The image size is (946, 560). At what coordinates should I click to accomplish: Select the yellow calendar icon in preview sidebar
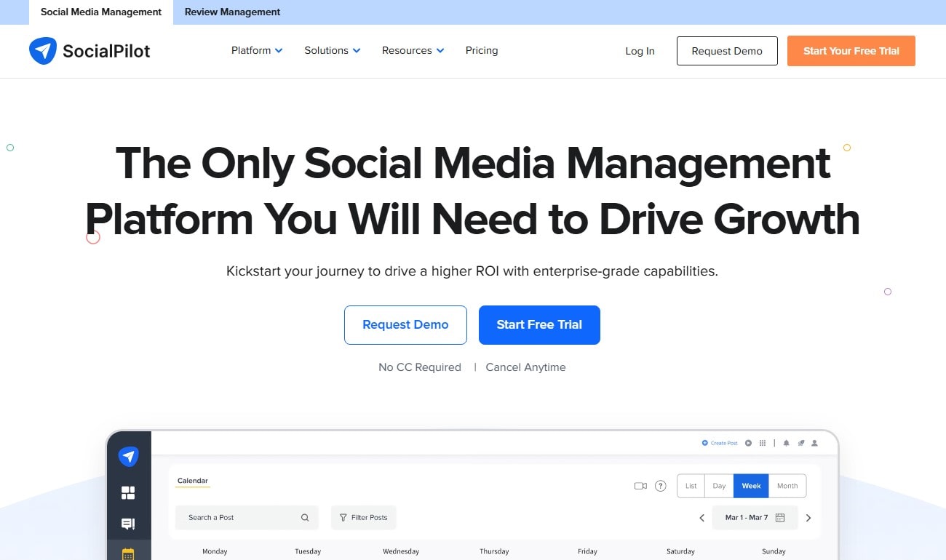[128, 553]
